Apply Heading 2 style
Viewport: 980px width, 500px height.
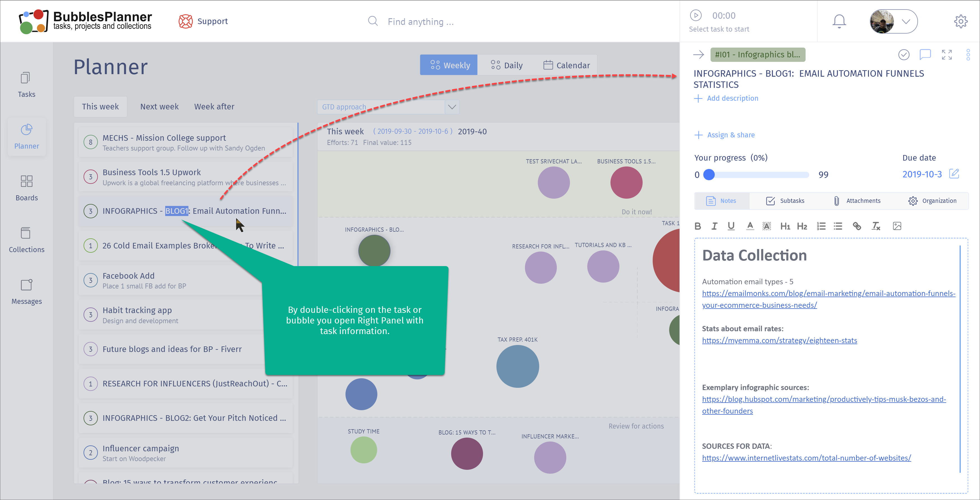802,226
